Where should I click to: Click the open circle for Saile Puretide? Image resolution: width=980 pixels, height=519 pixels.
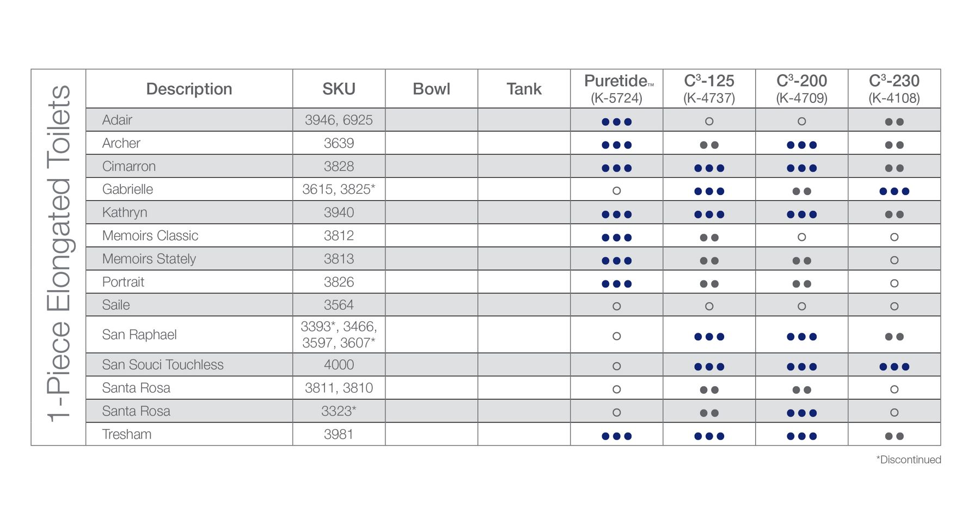(616, 306)
